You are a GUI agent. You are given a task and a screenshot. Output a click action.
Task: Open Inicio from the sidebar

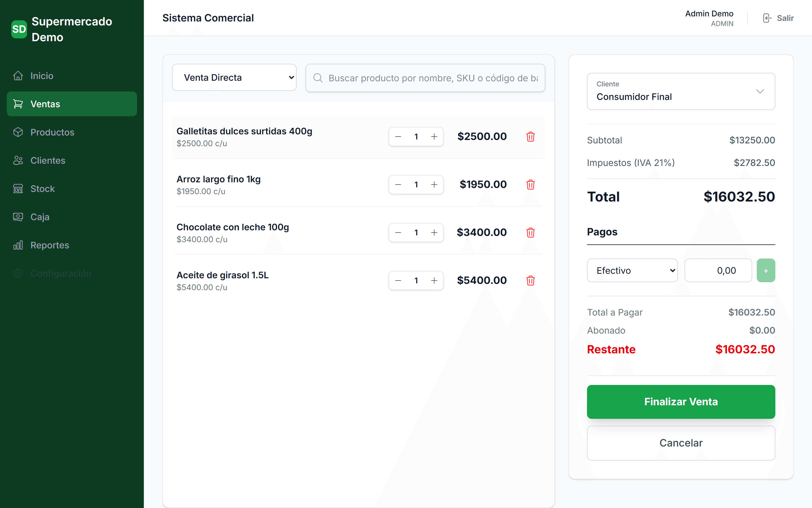72,76
